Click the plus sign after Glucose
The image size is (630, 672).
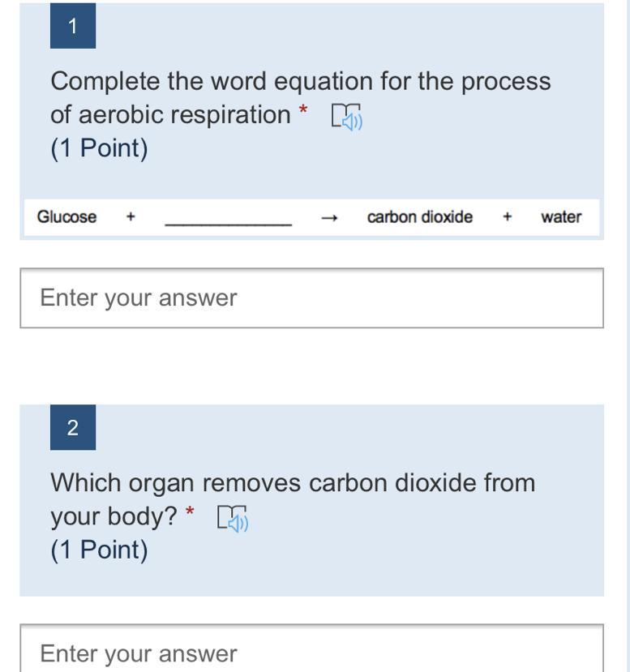(131, 217)
